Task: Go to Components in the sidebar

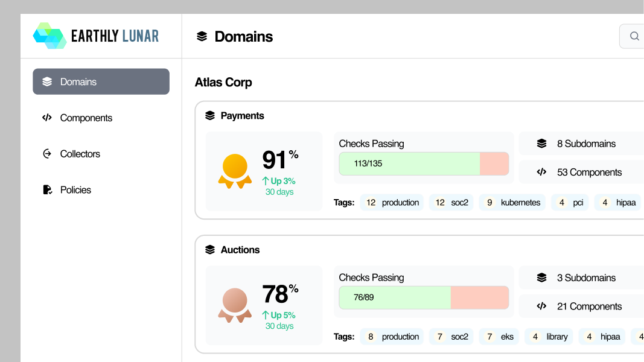Action: [x=101, y=118]
